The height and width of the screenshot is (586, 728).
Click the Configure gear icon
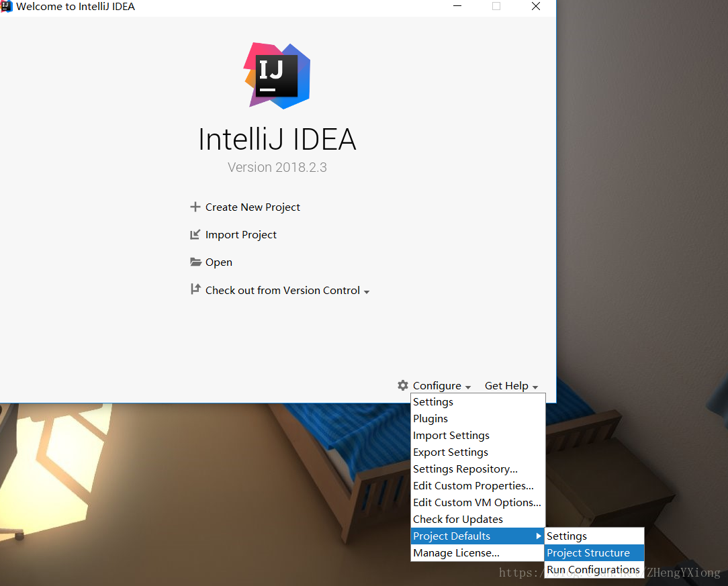(403, 385)
